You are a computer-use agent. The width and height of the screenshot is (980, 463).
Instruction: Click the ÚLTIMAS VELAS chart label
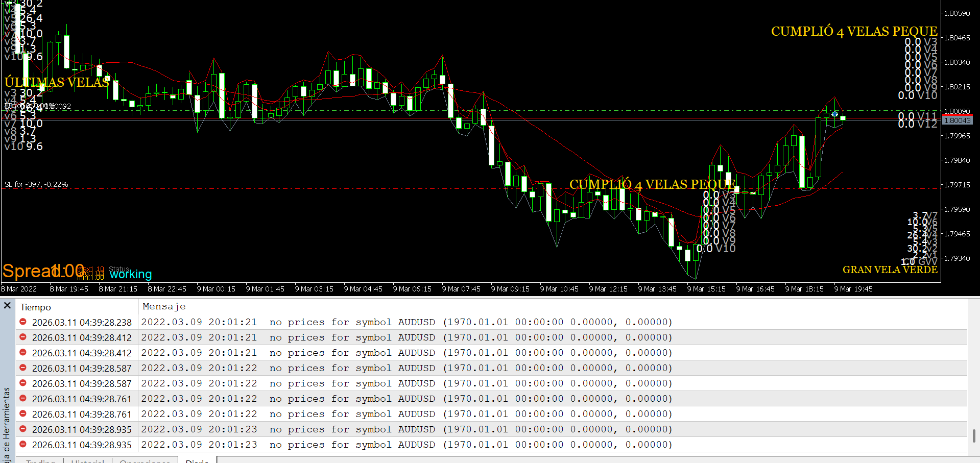coord(57,82)
